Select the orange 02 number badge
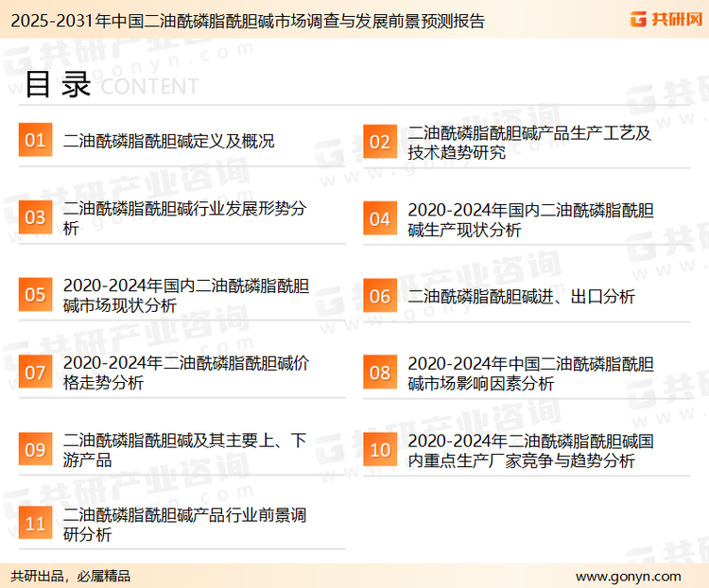The height and width of the screenshot is (588, 709). (380, 142)
